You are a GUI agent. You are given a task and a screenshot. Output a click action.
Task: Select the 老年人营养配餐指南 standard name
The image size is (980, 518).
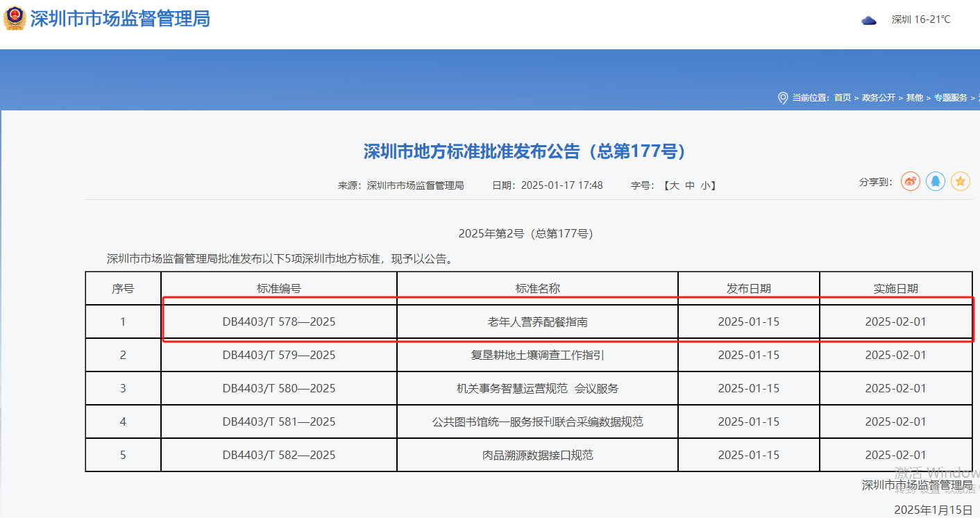point(538,322)
